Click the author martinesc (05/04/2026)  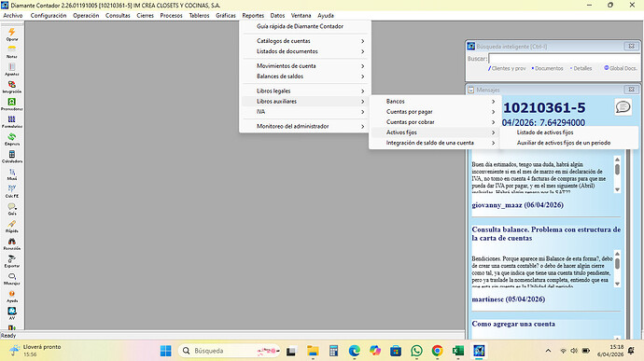(508, 299)
